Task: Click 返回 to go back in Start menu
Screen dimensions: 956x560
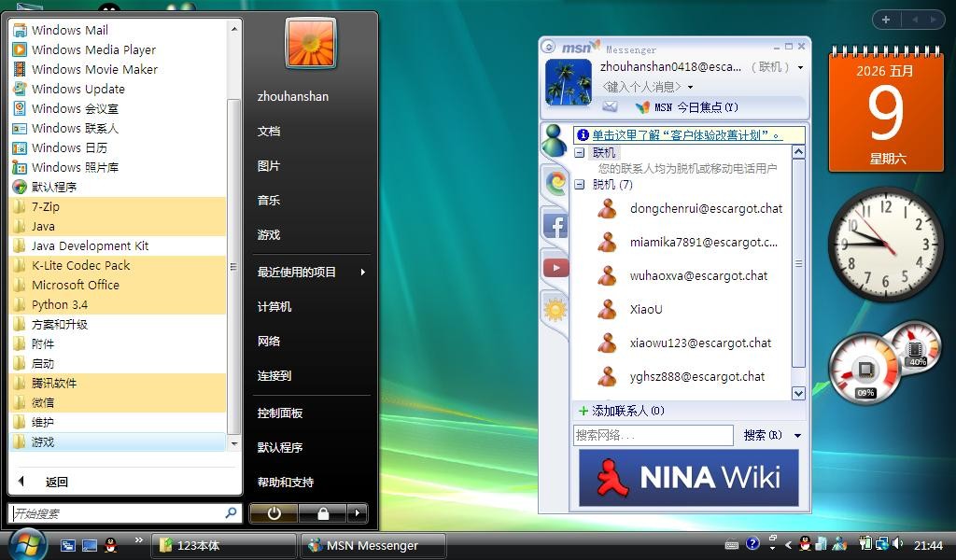Action: click(x=56, y=482)
